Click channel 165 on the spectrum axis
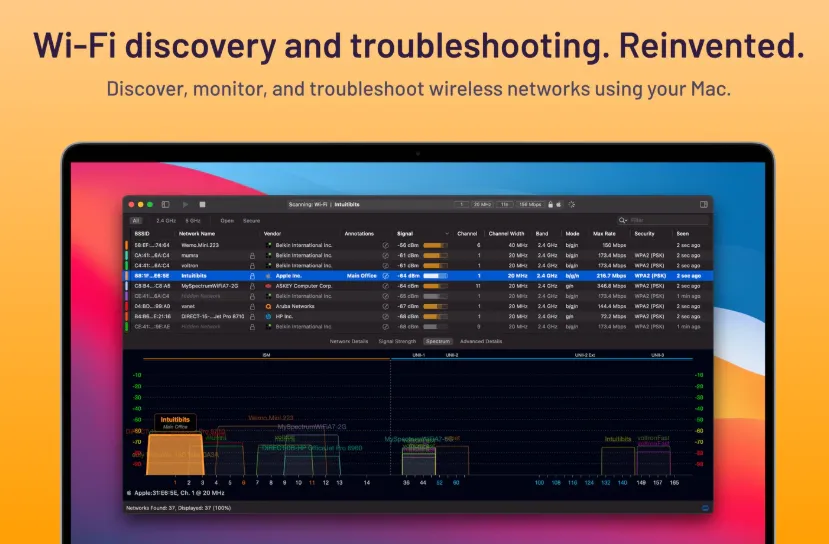This screenshot has width=829, height=544. (x=674, y=483)
